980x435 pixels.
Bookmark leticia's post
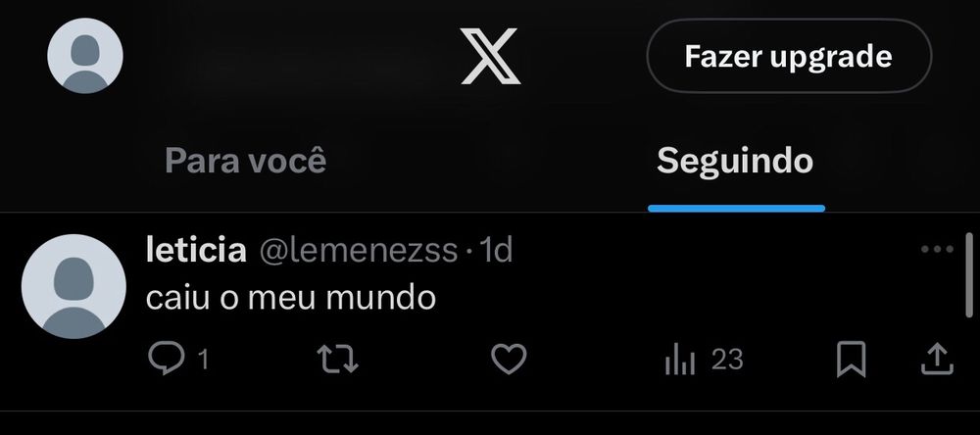pyautogui.click(x=851, y=360)
